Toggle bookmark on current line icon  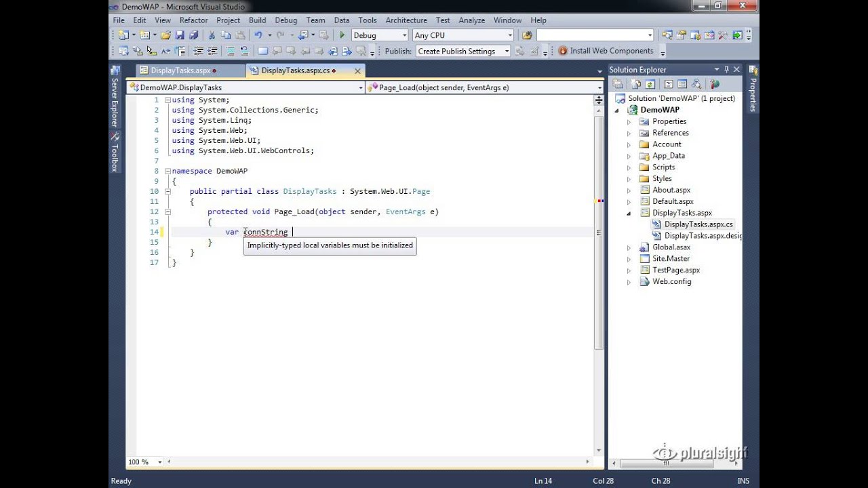pos(262,51)
